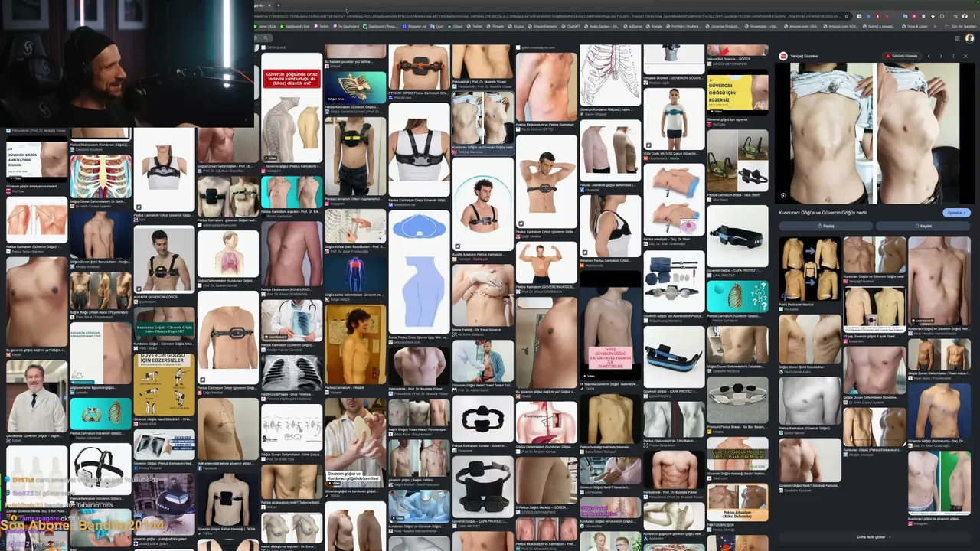Click the Paylaş share button
The width and height of the screenshot is (980, 551).
click(x=827, y=226)
